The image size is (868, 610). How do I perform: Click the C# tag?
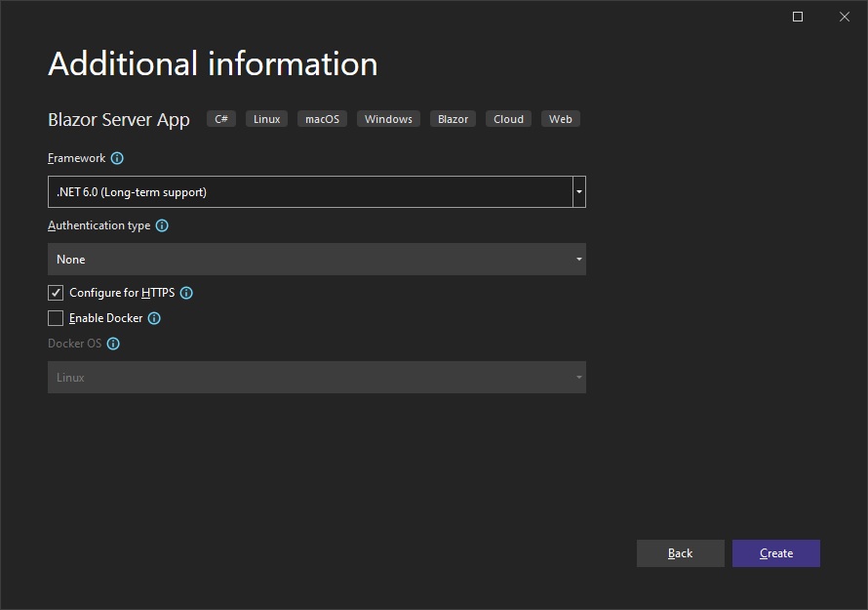[x=221, y=119]
